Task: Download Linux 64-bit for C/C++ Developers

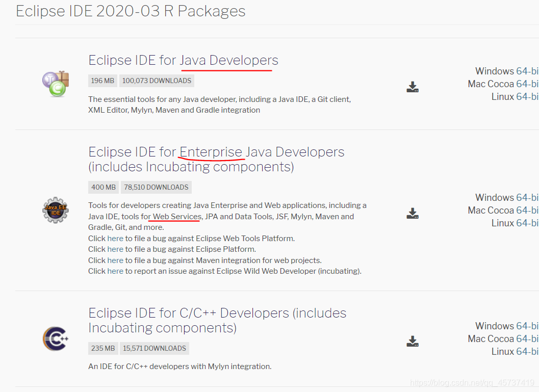Action: point(527,351)
